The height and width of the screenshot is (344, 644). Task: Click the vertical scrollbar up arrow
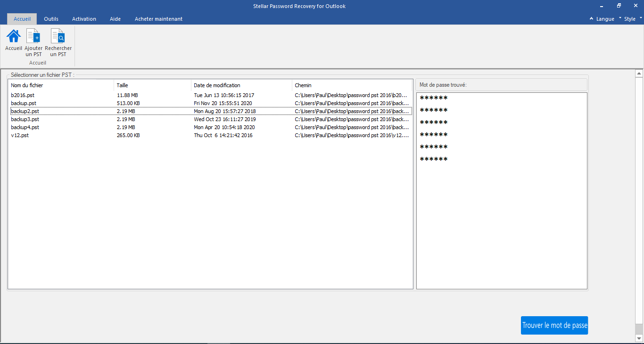[x=639, y=74]
